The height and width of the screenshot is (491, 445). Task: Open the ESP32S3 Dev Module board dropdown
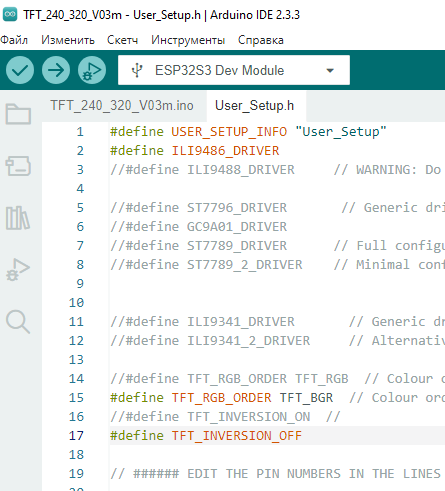point(234,70)
